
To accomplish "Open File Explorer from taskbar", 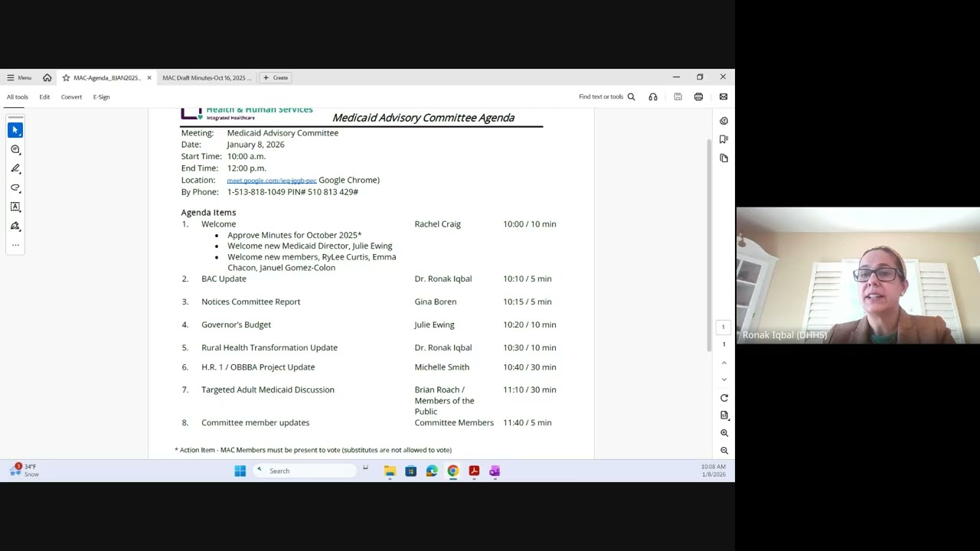I will coord(390,471).
